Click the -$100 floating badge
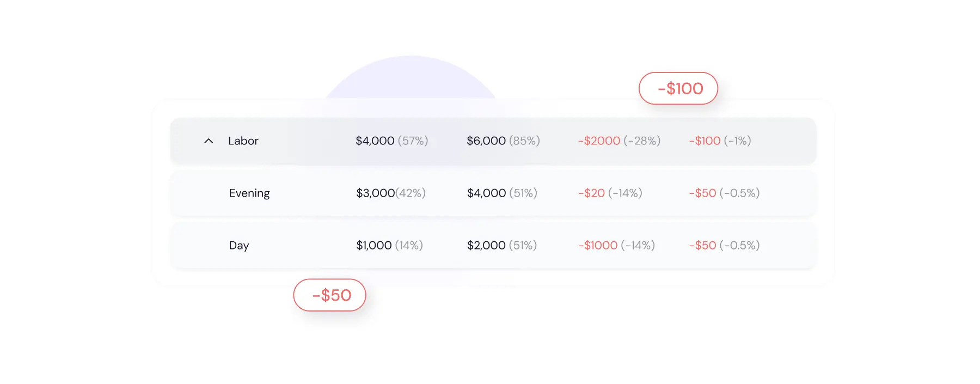 pos(678,88)
